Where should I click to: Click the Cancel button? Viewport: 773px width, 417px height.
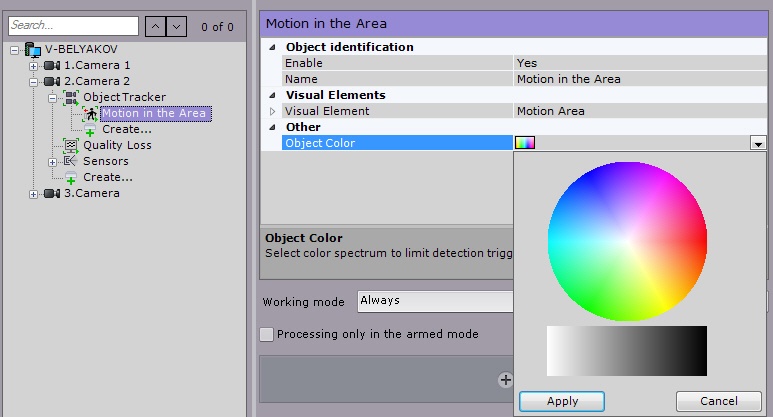[719, 401]
